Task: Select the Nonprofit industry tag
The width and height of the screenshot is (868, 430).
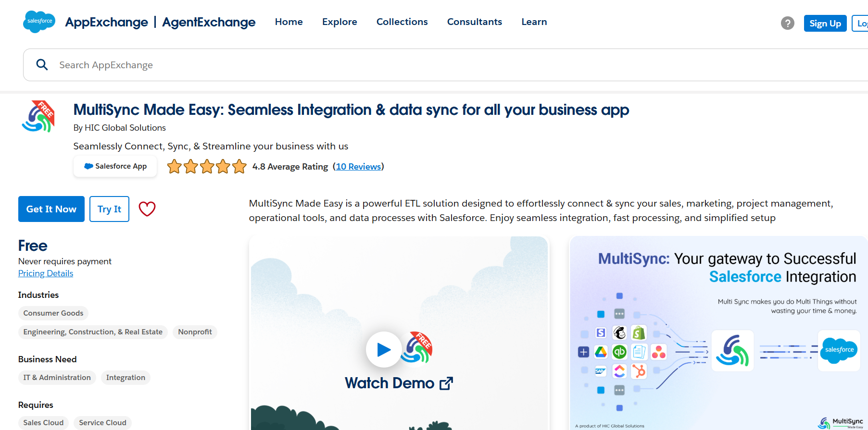Action: click(x=195, y=332)
